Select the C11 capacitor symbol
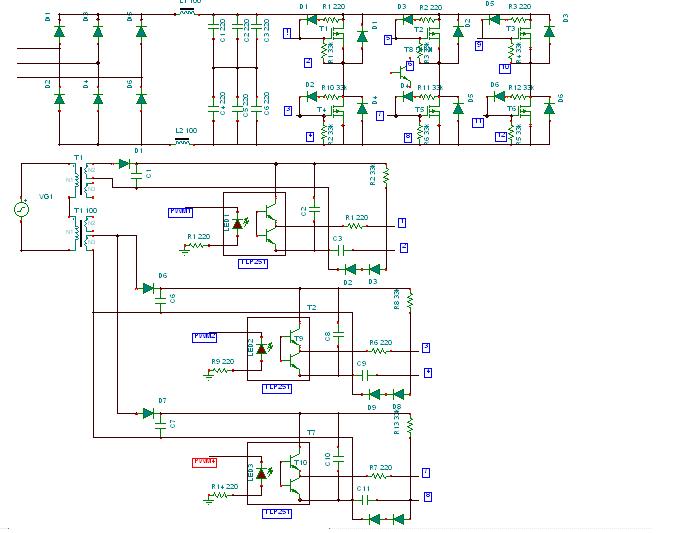673x533 pixels. 365,500
